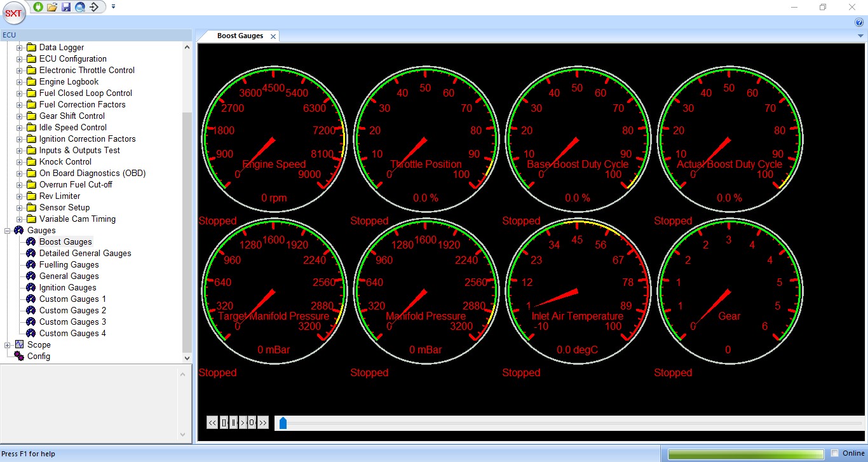
Task: Expand the Knock Control folder node
Action: click(x=19, y=162)
